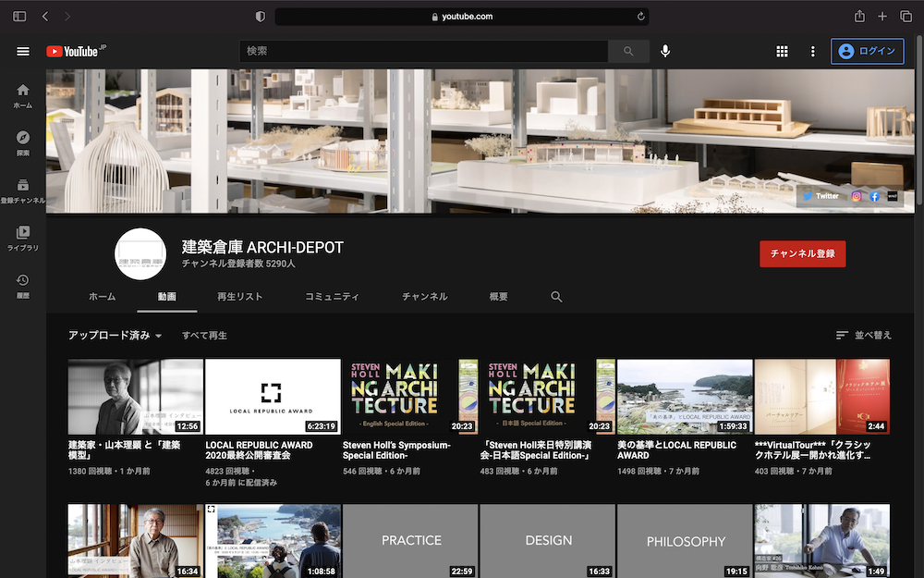
Task: Switch to the コミュニティ tab
Action: [332, 297]
